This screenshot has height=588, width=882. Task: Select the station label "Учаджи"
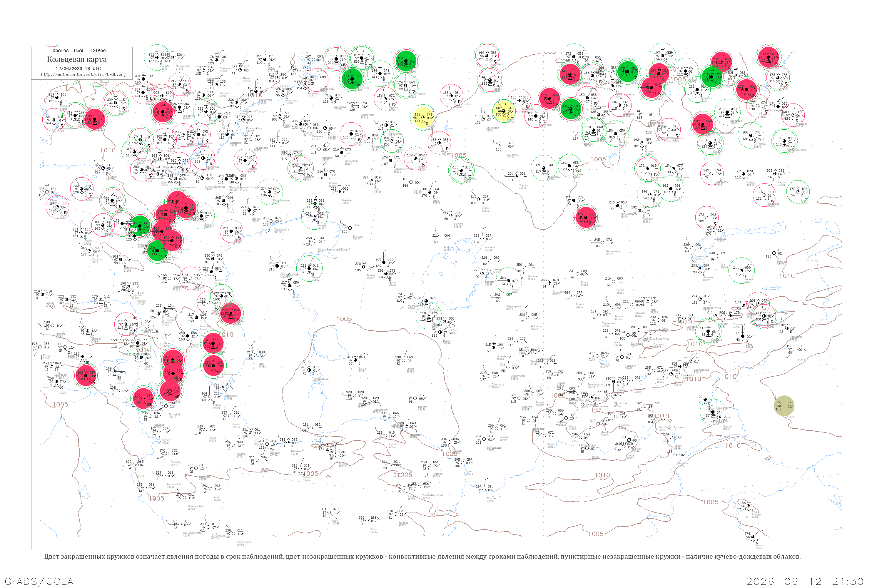[x=504, y=437]
